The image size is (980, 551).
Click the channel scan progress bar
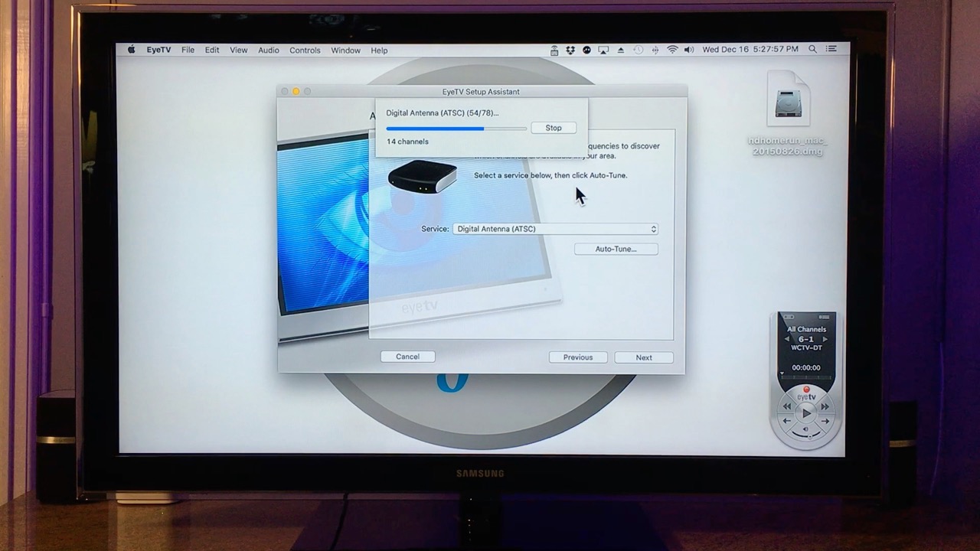pyautogui.click(x=456, y=129)
